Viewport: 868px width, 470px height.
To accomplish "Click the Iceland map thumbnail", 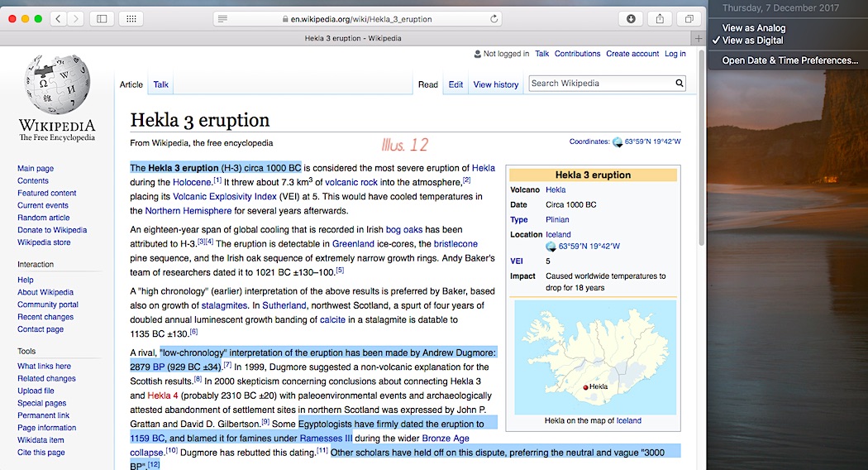I will coord(595,357).
